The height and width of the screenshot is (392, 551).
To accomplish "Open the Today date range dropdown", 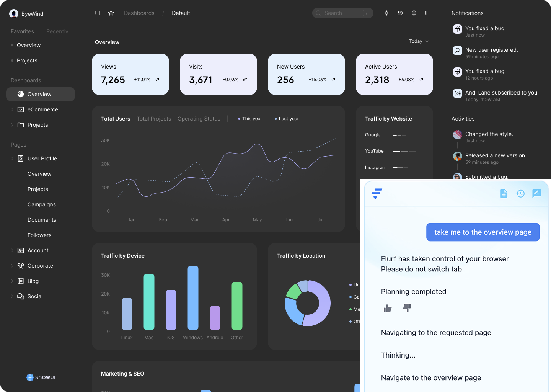I will [419, 41].
